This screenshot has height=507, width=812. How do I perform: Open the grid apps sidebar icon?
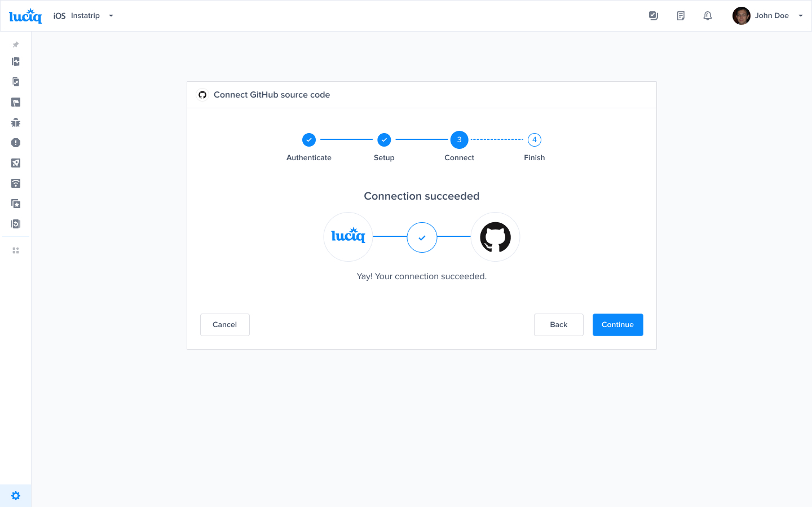16,250
